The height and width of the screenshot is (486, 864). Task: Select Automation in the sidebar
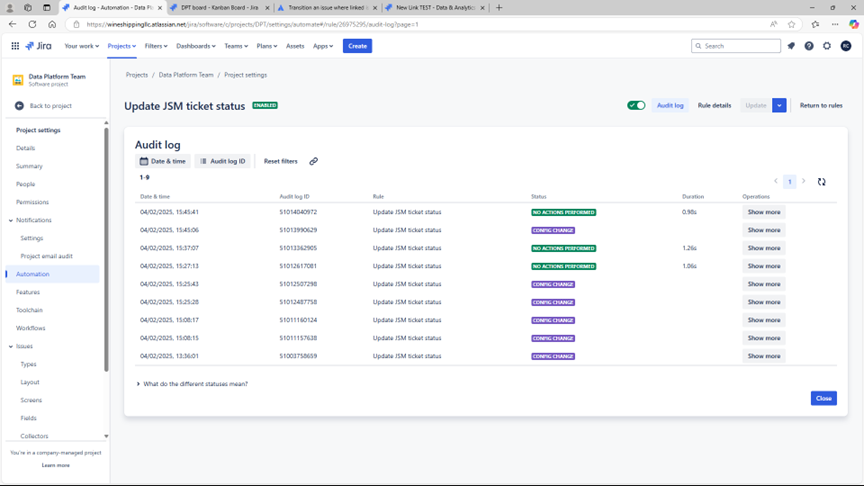(x=53, y=274)
